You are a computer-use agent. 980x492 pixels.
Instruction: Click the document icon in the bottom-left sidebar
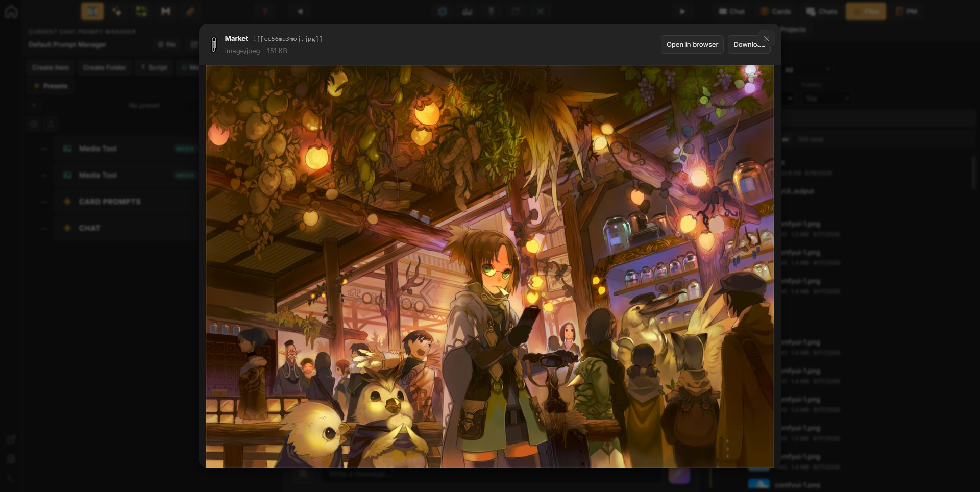(x=11, y=459)
